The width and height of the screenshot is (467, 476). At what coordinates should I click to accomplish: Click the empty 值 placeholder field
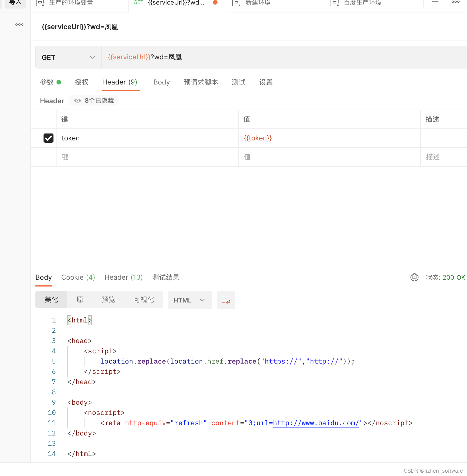[x=329, y=157]
